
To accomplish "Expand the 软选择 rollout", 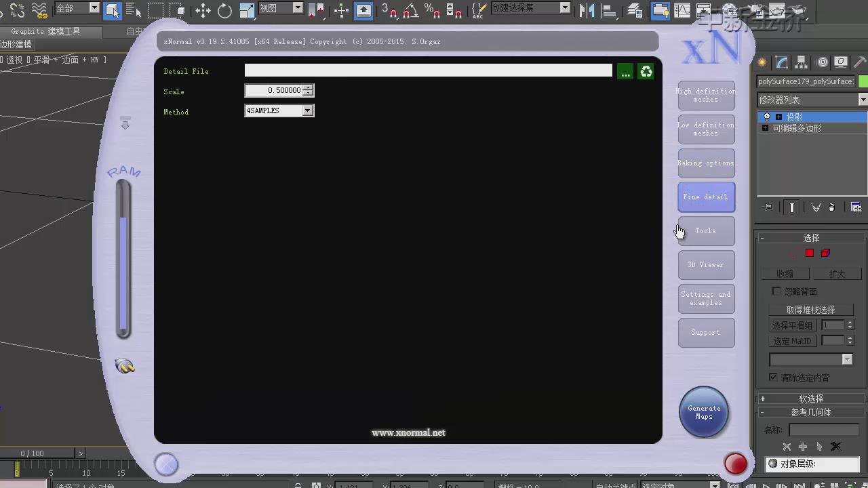I will (x=811, y=399).
